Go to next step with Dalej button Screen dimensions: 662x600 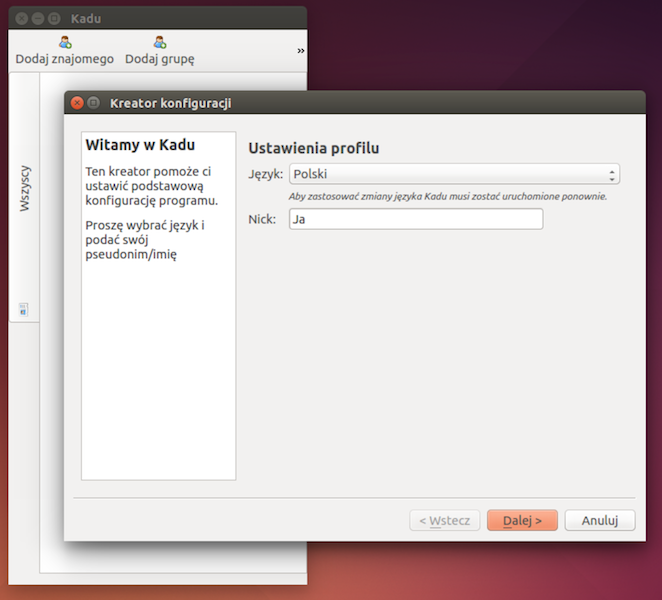click(x=522, y=520)
